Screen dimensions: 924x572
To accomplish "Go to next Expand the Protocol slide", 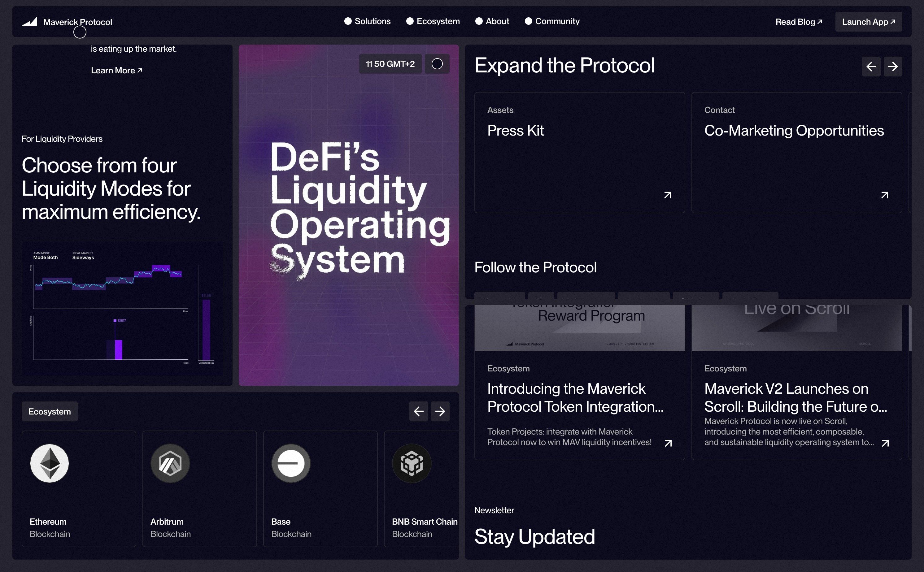I will coord(893,67).
